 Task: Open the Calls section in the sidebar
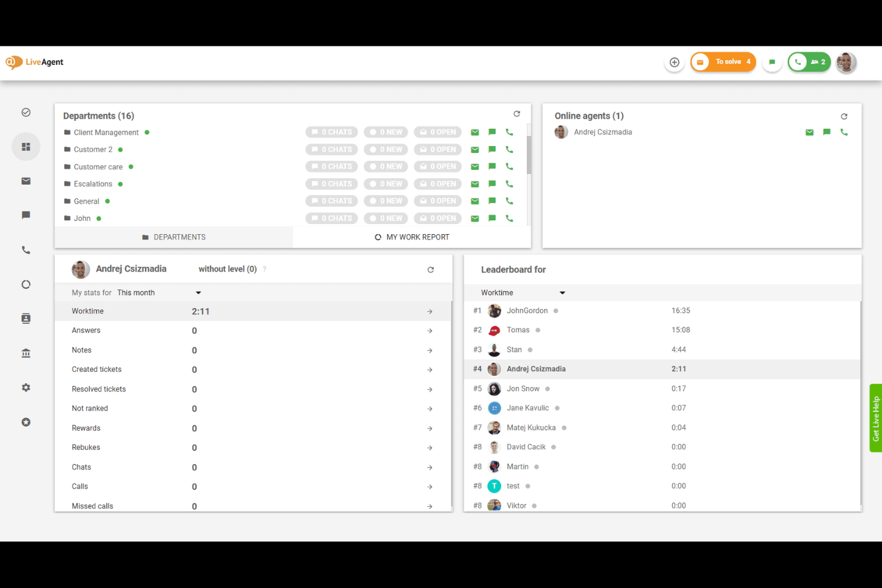tap(26, 250)
